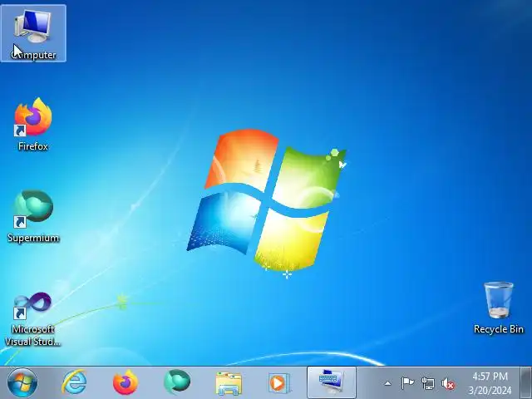Click the "Firefox" desktop label text
The height and width of the screenshot is (399, 532).
coord(33,146)
